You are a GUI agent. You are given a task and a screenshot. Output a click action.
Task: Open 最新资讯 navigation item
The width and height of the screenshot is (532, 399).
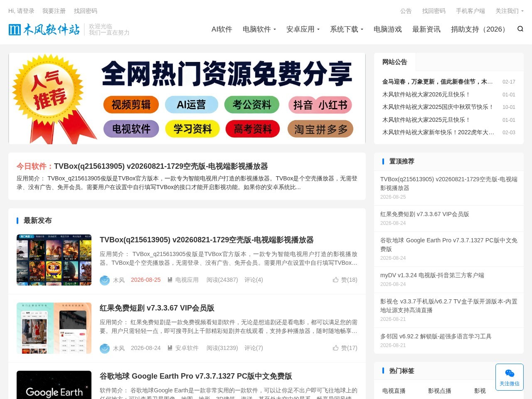[426, 29]
